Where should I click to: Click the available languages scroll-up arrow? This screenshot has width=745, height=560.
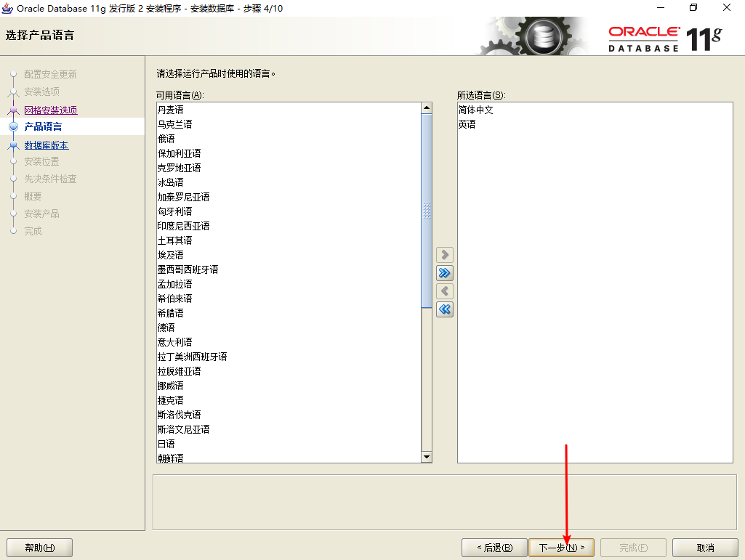coord(427,107)
